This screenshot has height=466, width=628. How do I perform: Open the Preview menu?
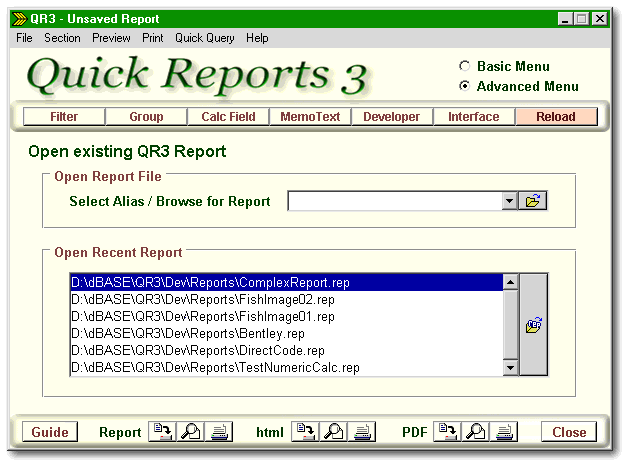111,38
